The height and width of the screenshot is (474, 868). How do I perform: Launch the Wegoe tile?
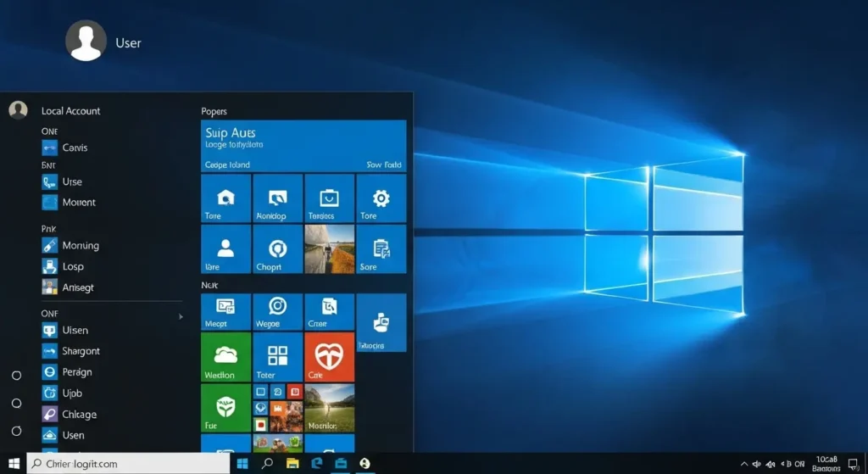[x=277, y=312]
